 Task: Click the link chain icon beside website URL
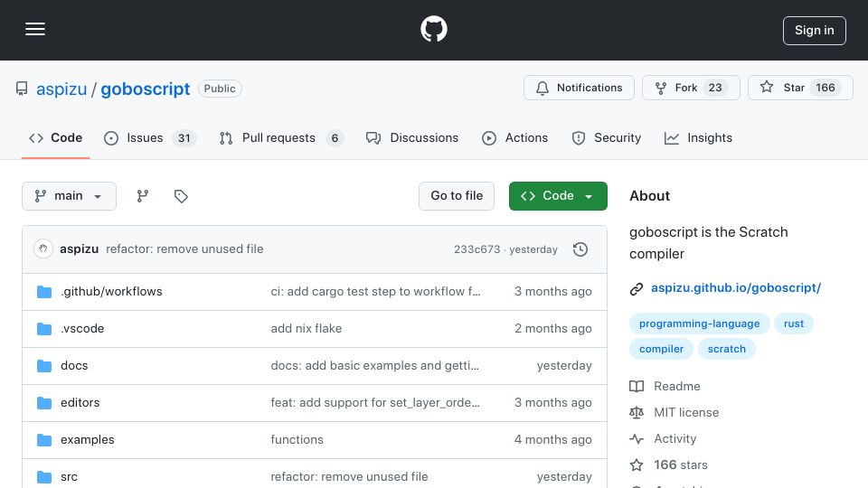(x=637, y=288)
